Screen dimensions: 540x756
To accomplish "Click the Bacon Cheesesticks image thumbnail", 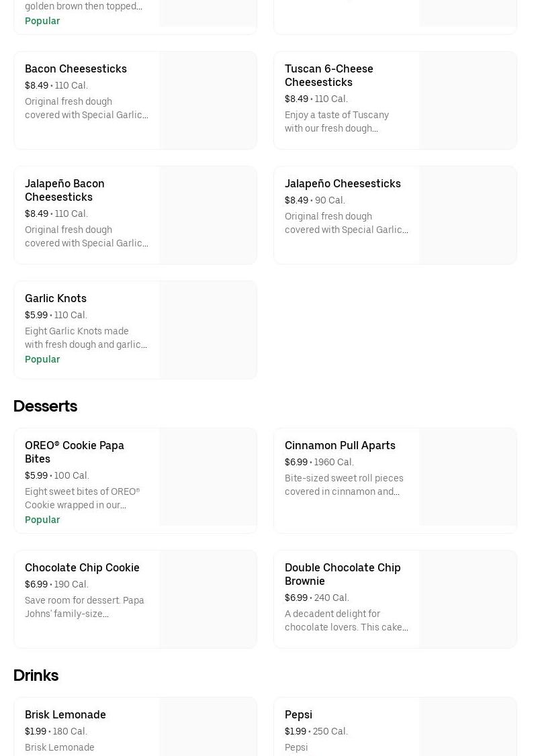I will (208, 101).
